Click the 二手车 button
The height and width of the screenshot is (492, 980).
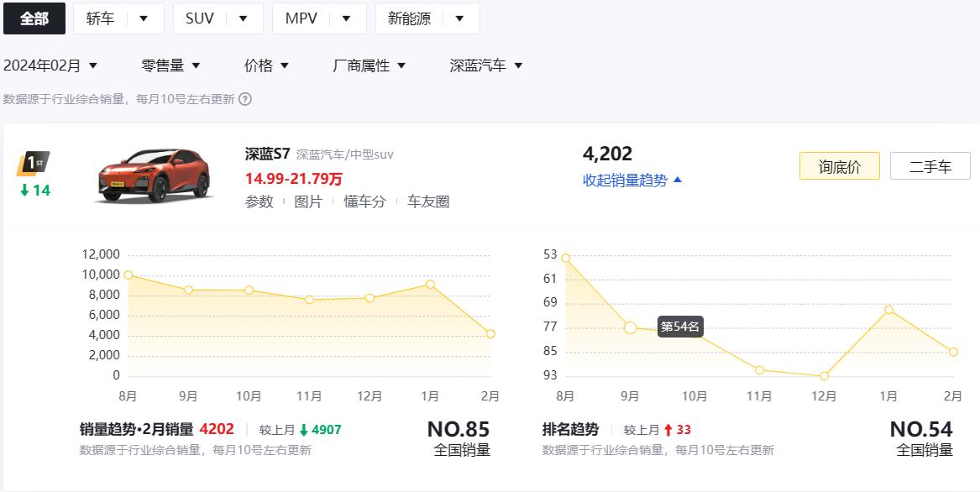coord(930,166)
